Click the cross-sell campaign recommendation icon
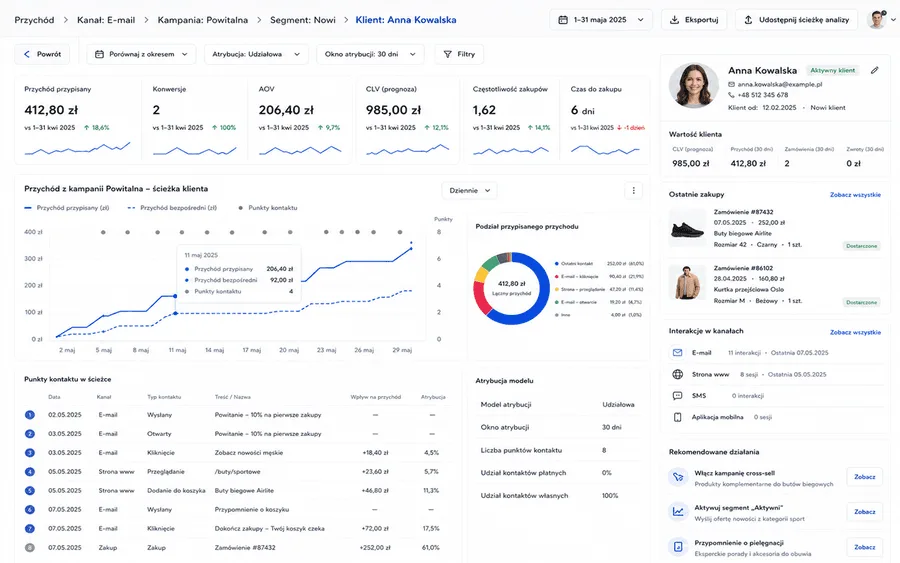Image resolution: width=900 pixels, height=563 pixels. [678, 477]
